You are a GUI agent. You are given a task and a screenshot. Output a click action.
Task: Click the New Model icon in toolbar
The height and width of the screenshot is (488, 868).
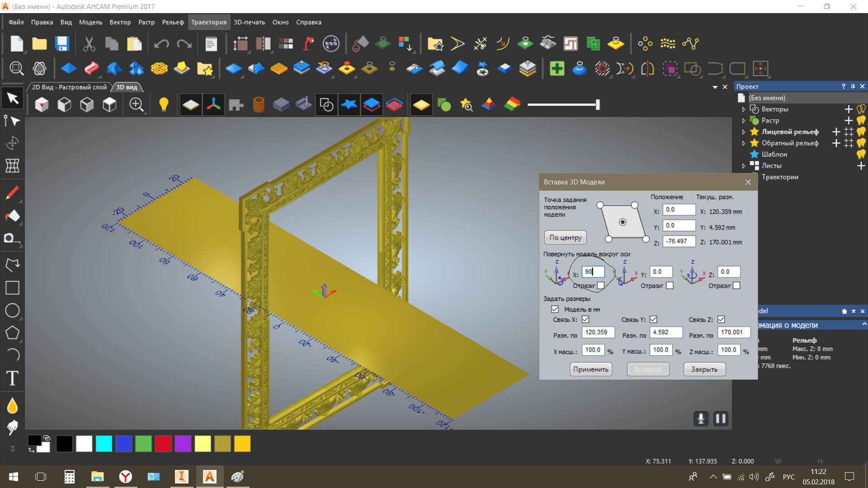coord(17,44)
